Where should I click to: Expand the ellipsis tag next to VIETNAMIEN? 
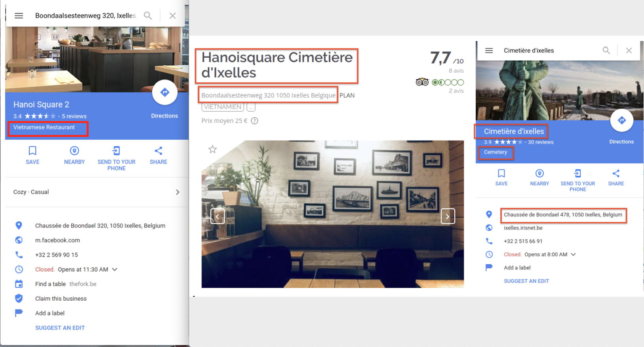point(251,107)
